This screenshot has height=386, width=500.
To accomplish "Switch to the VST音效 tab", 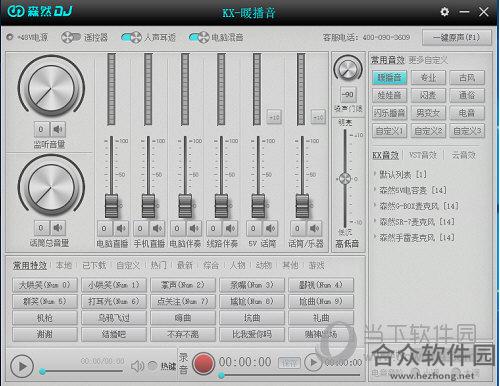I will [423, 155].
